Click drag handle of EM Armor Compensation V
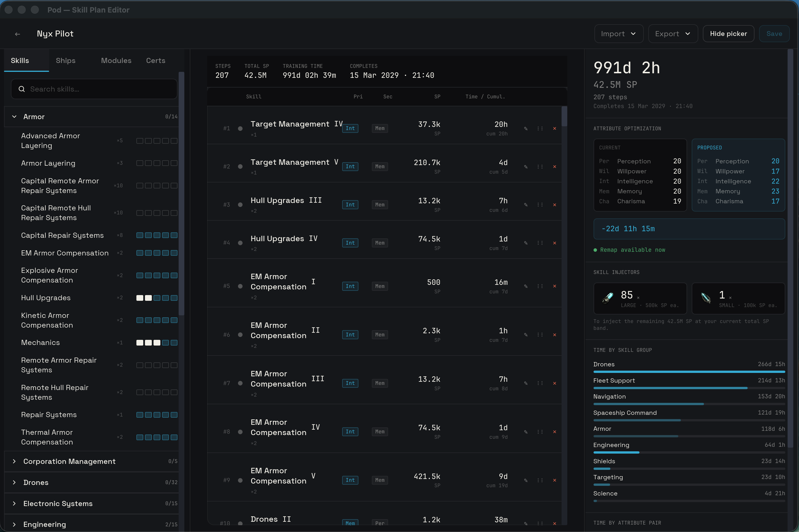 540,480
